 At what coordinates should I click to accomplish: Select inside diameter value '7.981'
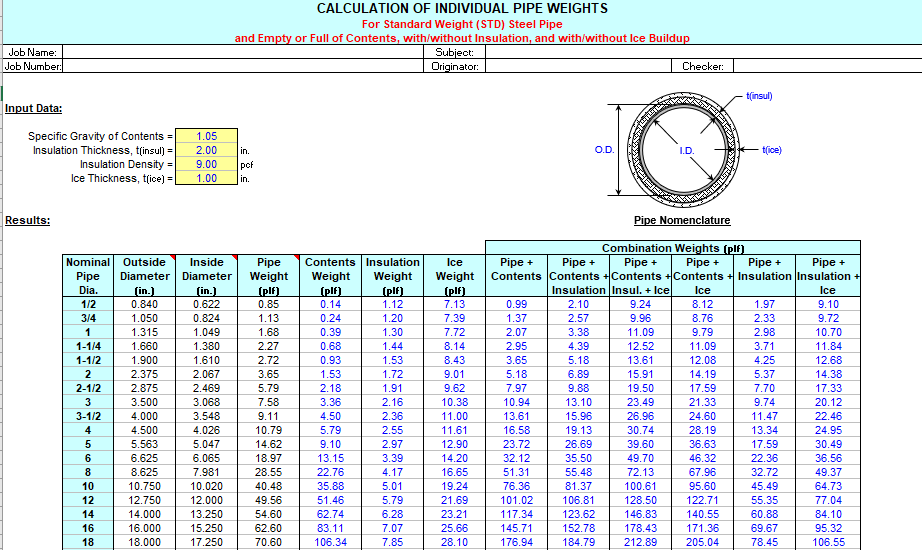(206, 472)
